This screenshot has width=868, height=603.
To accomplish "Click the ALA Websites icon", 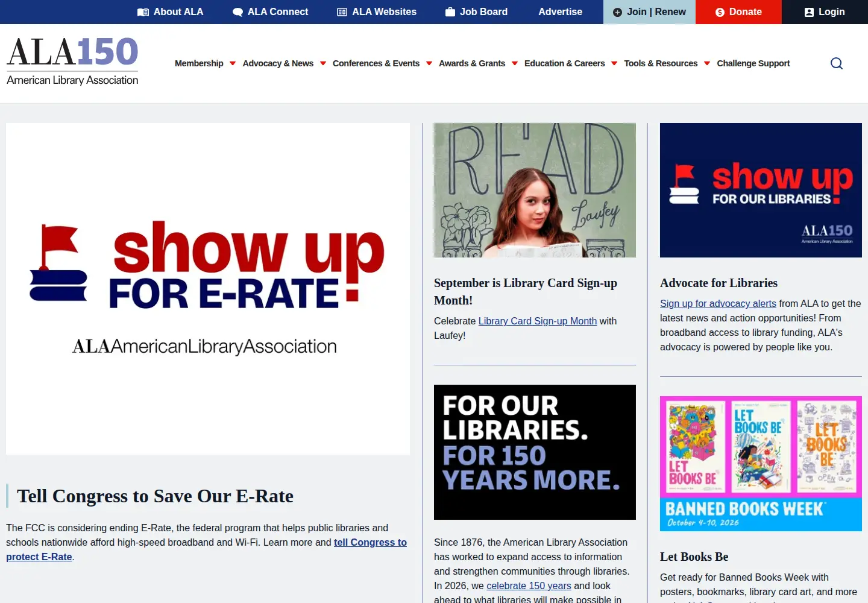I will click(342, 12).
